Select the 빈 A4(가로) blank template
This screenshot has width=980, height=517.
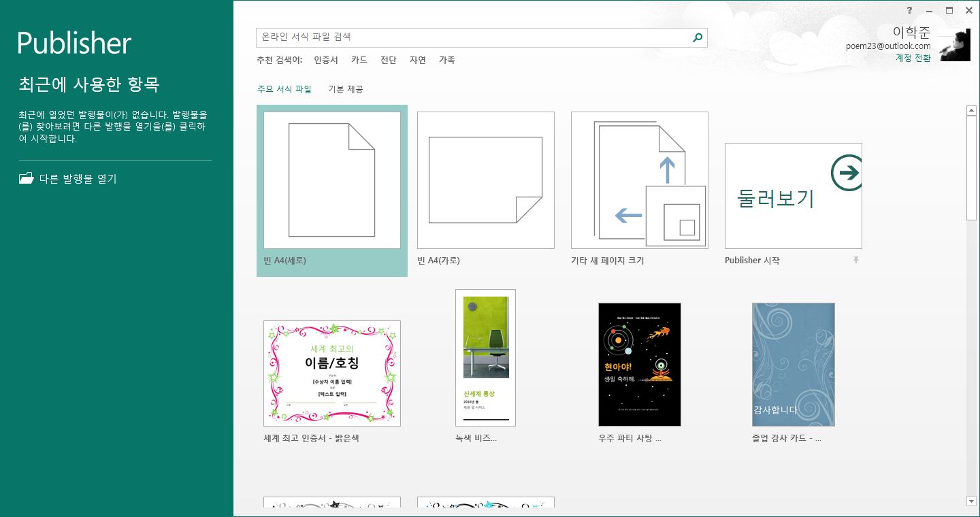click(486, 180)
